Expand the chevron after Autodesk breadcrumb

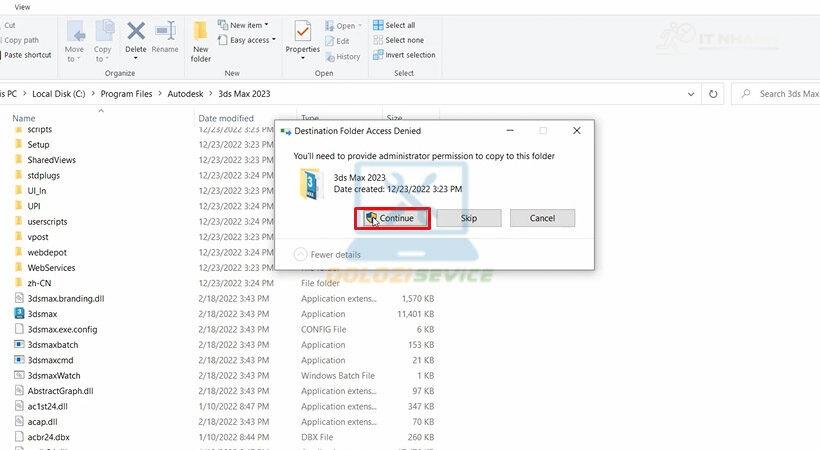211,94
